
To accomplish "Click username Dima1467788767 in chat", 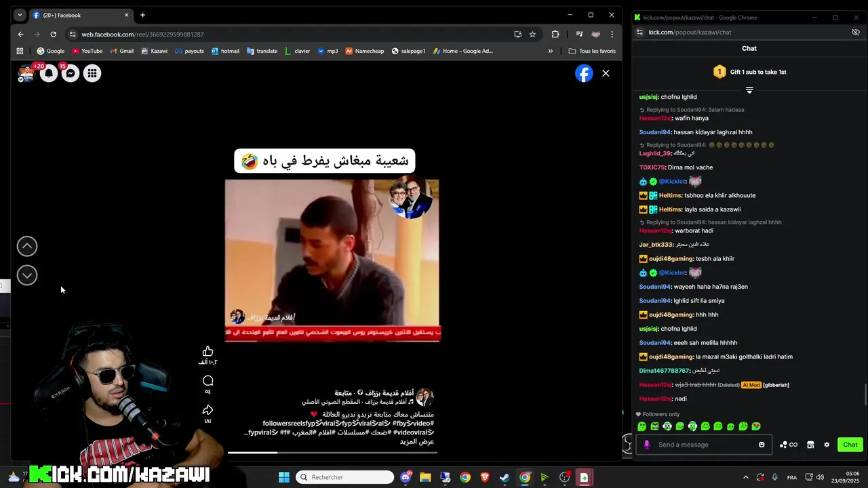I will coord(665,371).
